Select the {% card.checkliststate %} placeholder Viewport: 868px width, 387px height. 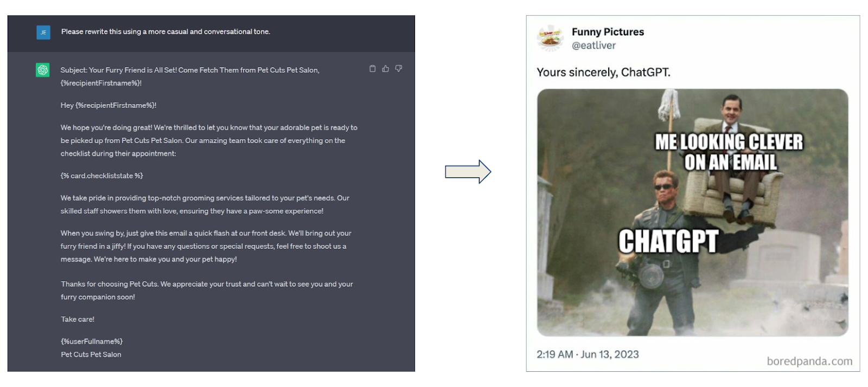tap(102, 176)
